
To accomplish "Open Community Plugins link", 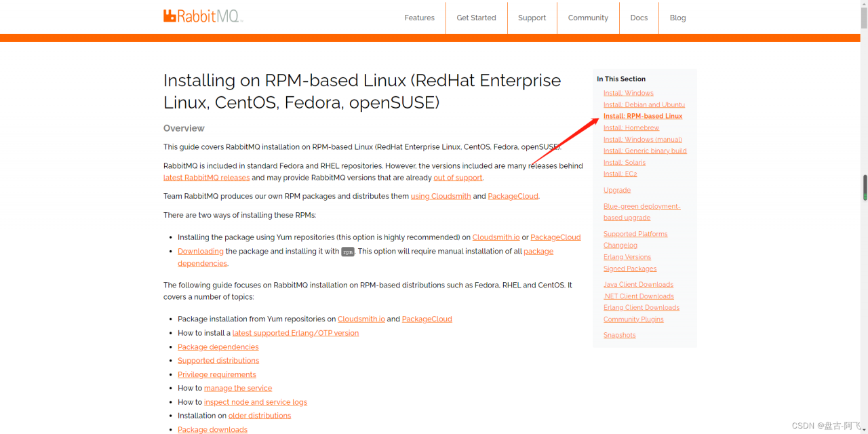I will point(633,319).
